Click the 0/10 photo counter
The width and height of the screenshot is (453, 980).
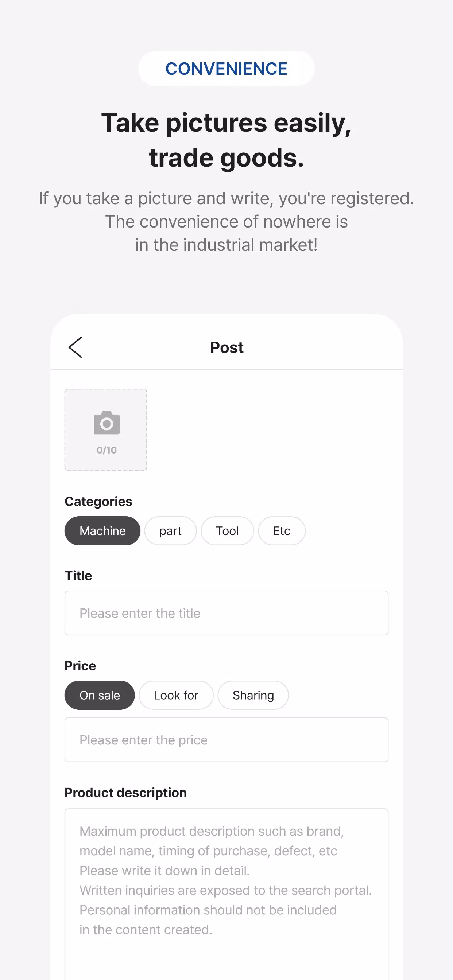tap(107, 450)
